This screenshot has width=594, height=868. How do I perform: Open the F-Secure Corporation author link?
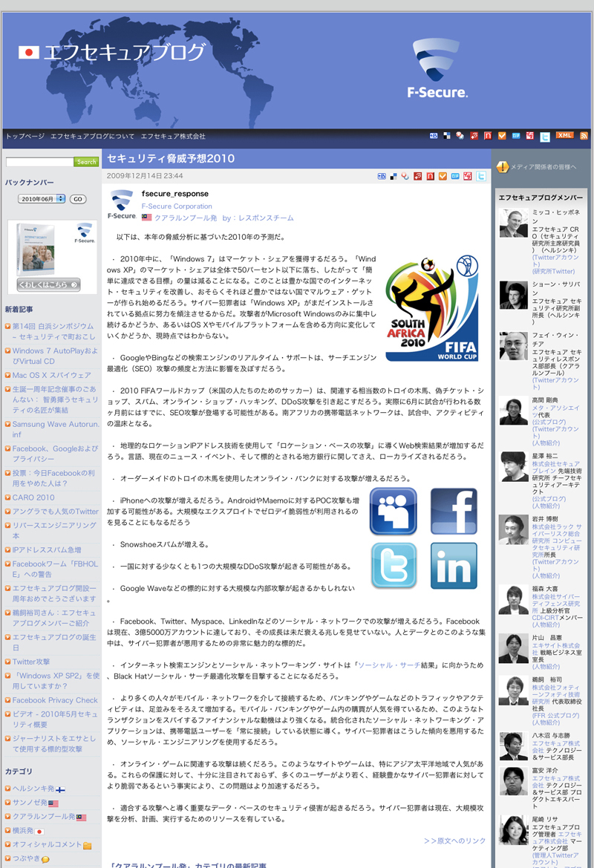(x=177, y=206)
